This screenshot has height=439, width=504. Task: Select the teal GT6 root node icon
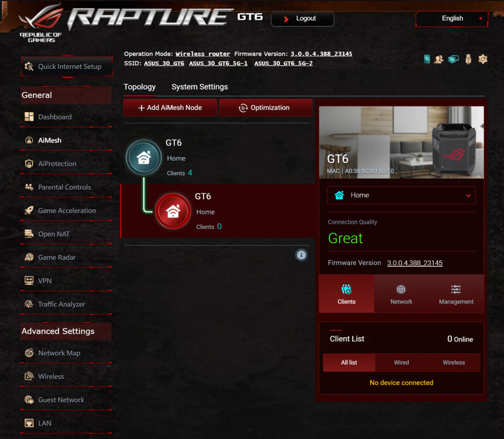pos(144,158)
